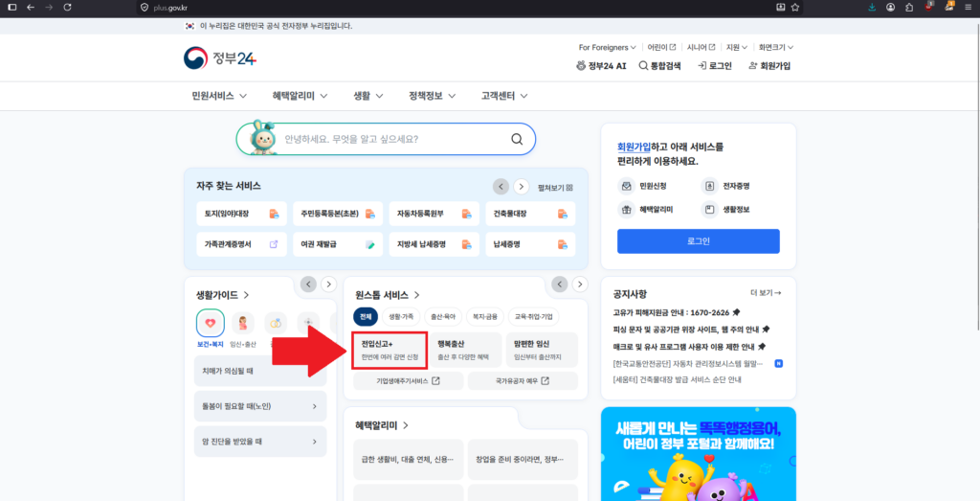Open 기업생애주기서비스 external link
The height and width of the screenshot is (501, 980).
408,381
